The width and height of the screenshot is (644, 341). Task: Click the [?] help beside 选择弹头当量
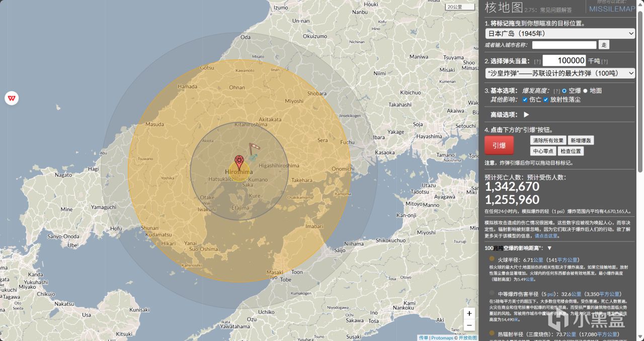(x=537, y=61)
